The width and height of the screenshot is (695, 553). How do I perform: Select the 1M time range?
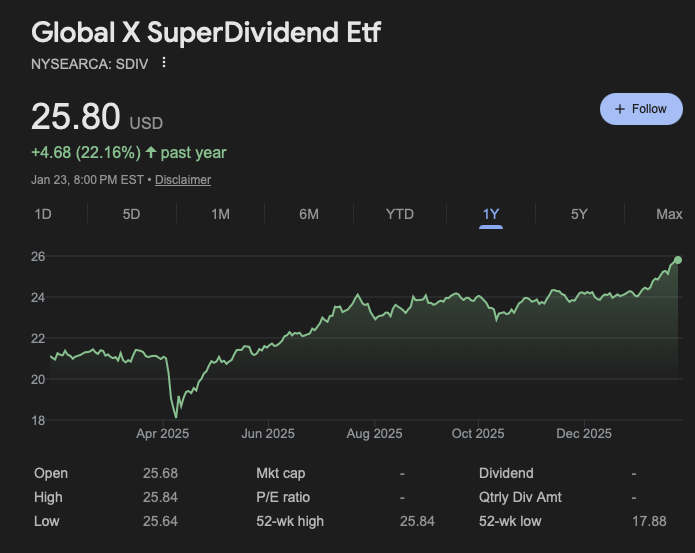[x=220, y=214]
